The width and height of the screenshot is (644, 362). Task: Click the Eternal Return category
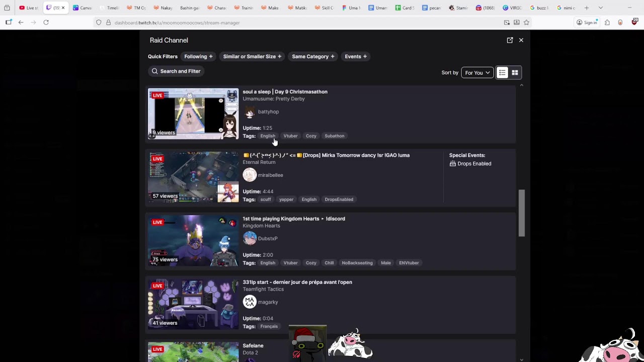click(x=259, y=162)
